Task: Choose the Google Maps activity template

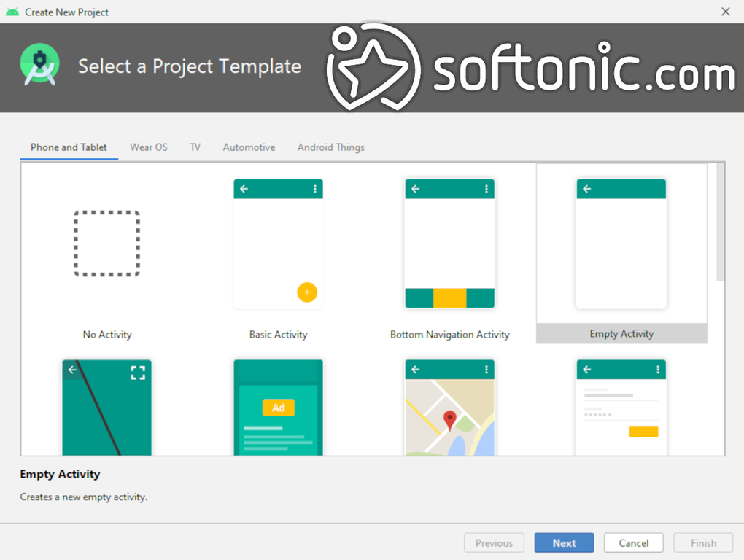Action: click(450, 408)
